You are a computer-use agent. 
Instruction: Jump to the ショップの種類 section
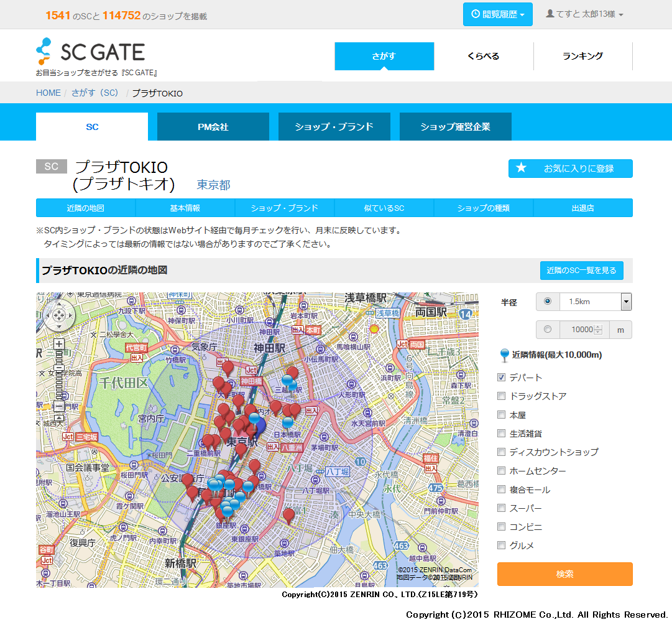click(x=484, y=208)
